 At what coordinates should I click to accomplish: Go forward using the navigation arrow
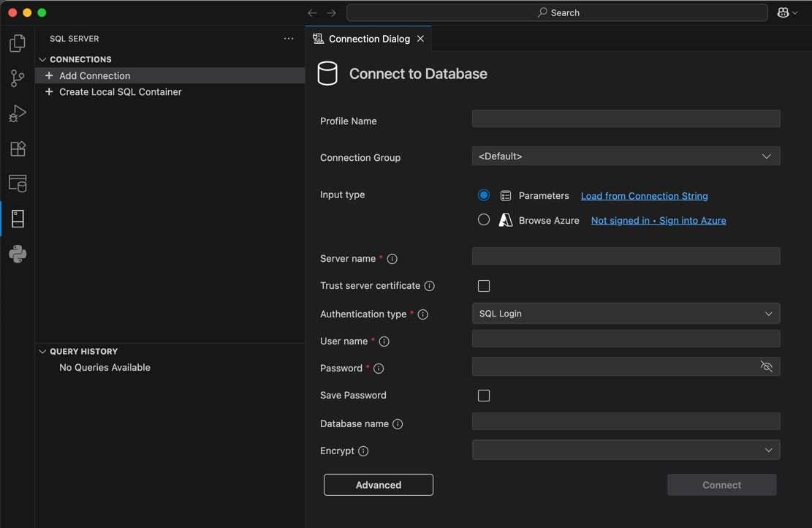tap(331, 12)
